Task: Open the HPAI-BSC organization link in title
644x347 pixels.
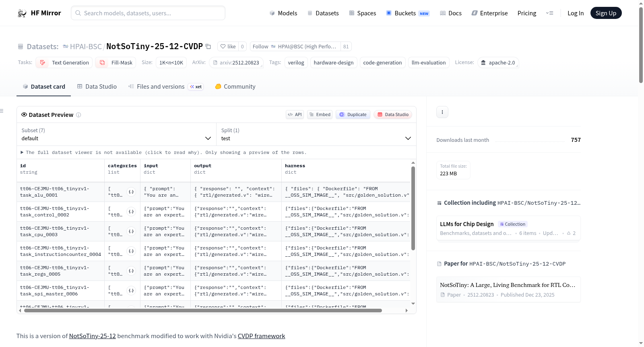Action: [86, 46]
